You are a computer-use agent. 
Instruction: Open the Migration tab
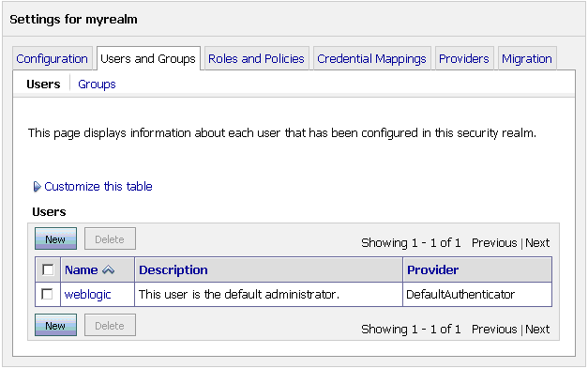pos(527,58)
